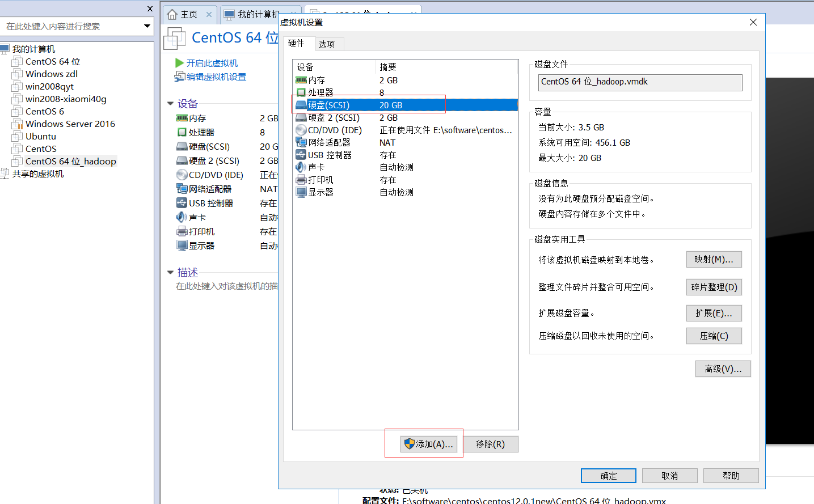Click 显示器 icon in VM summary panel

(x=182, y=245)
